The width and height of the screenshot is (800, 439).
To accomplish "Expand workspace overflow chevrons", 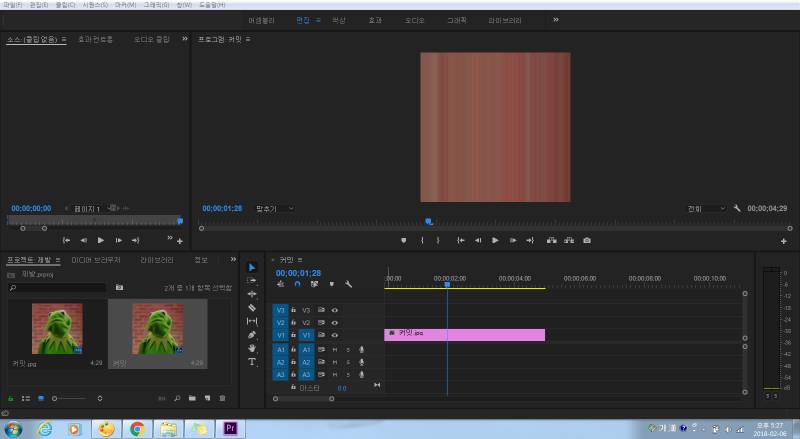I will pyautogui.click(x=556, y=20).
